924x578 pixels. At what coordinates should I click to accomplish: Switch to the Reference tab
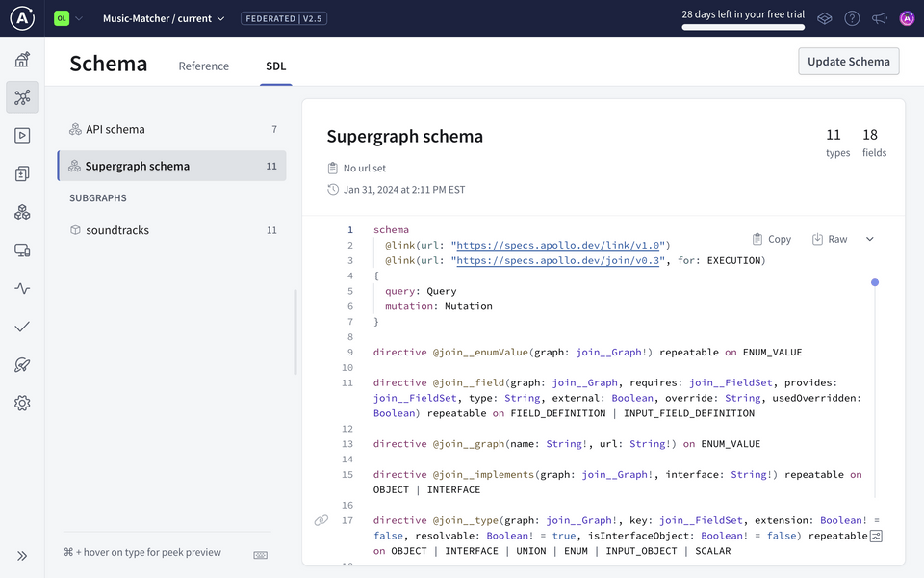pos(203,66)
